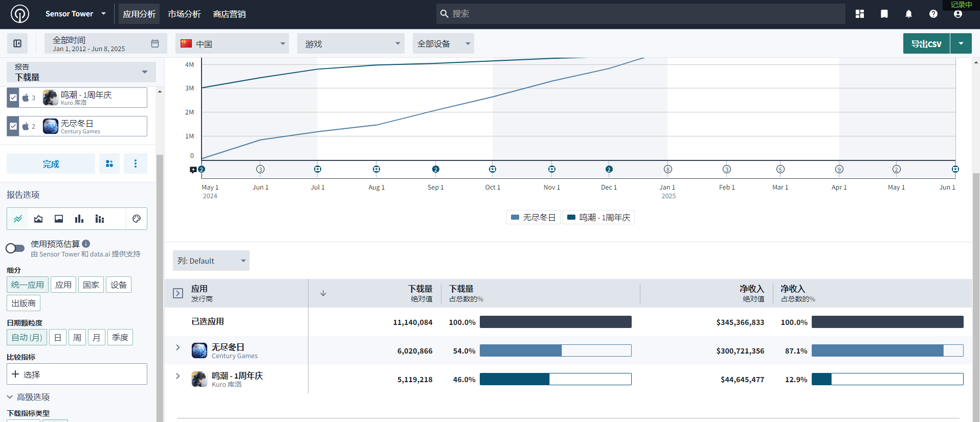Open the bookmarks icon in header

point(884,14)
